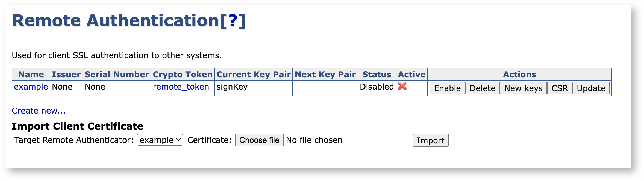This screenshot has height=181, width=644.
Task: Click the Disabled status cell
Action: (x=377, y=87)
